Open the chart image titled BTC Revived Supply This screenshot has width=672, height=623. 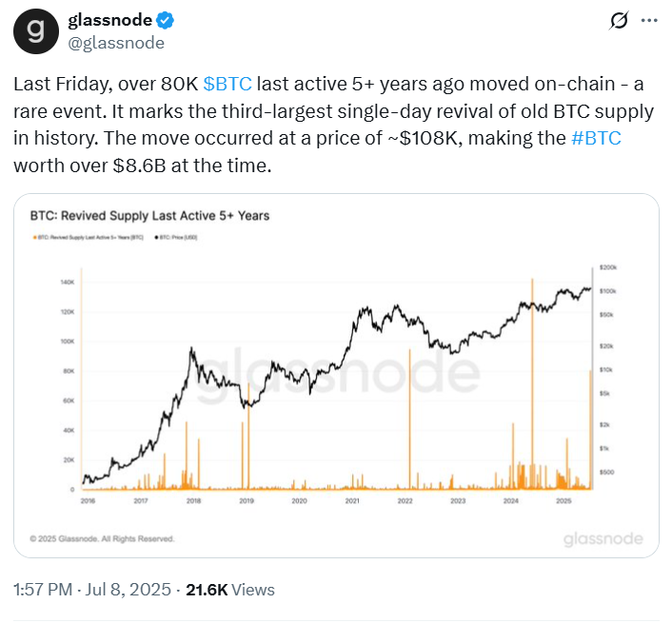tap(336, 376)
